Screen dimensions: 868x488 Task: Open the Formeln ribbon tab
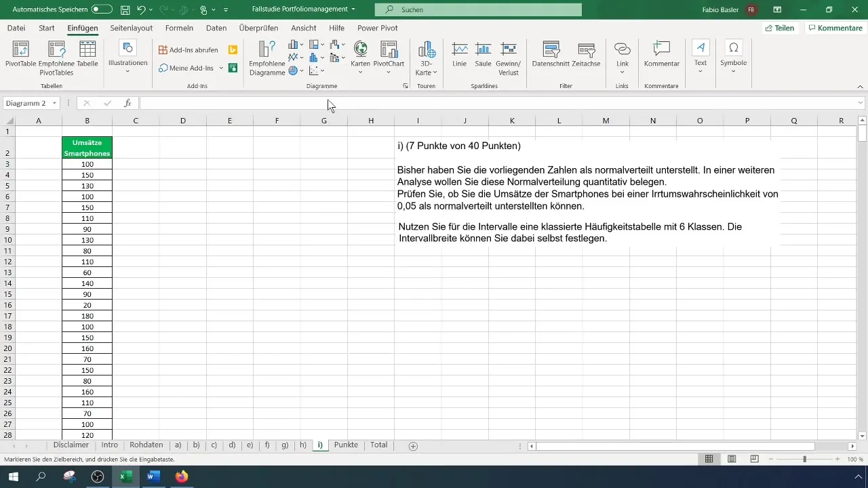coord(179,28)
